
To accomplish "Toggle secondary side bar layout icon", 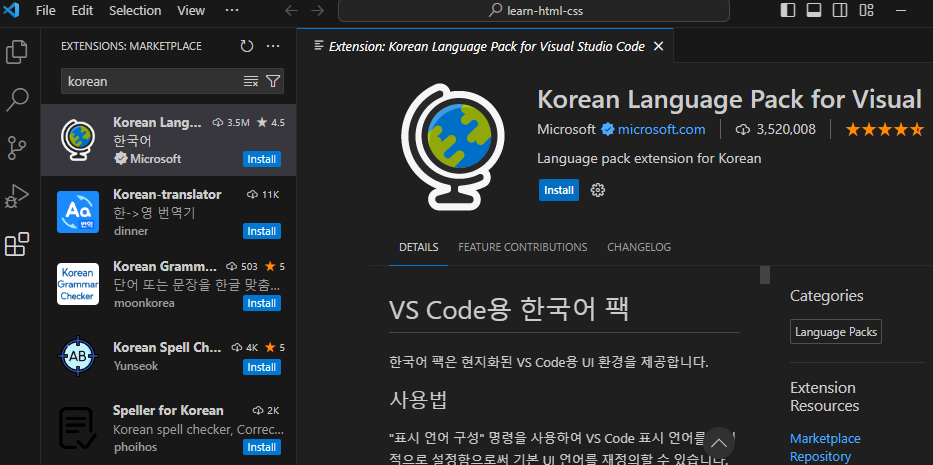I will [840, 10].
